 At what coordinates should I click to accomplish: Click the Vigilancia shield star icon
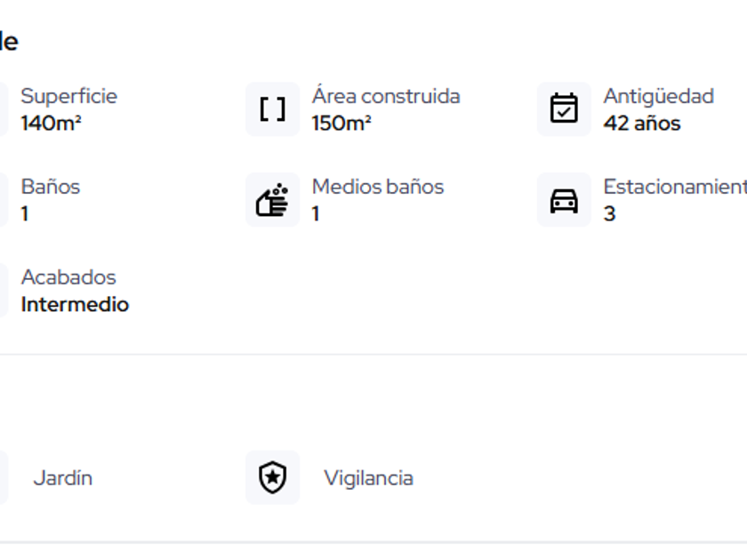(x=272, y=477)
